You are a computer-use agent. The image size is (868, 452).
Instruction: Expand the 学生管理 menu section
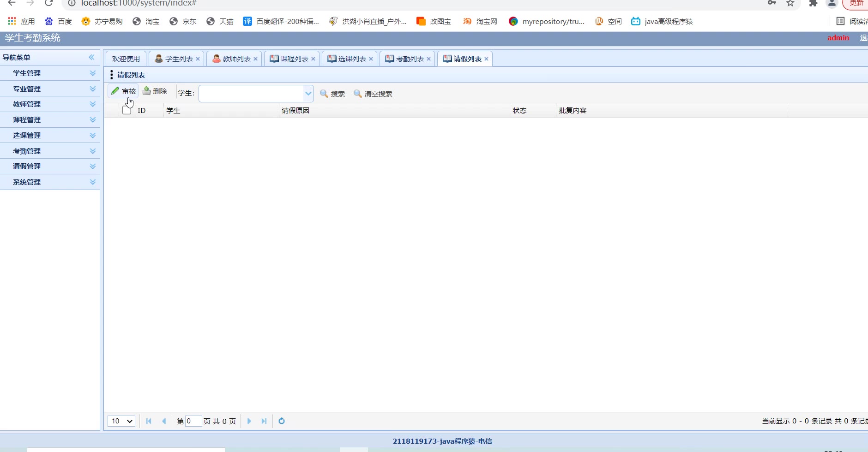pyautogui.click(x=50, y=73)
